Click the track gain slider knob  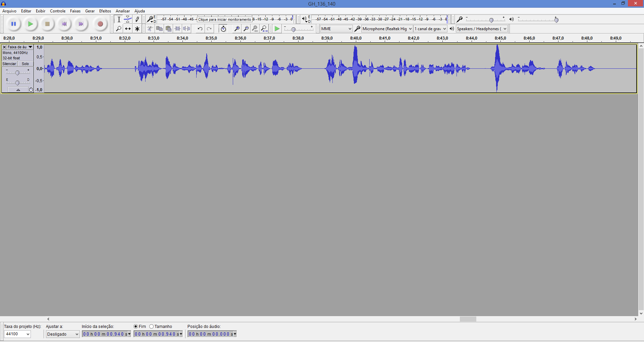click(x=17, y=73)
